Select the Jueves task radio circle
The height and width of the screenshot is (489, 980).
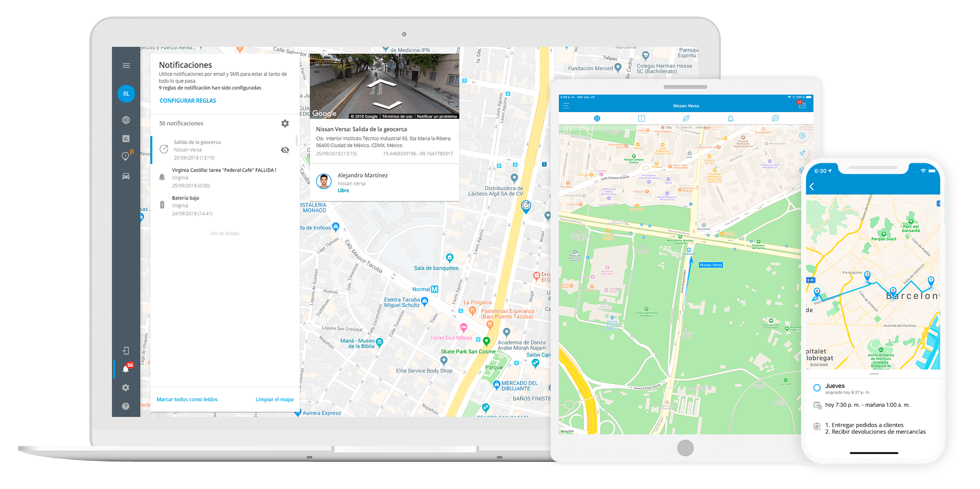817,388
